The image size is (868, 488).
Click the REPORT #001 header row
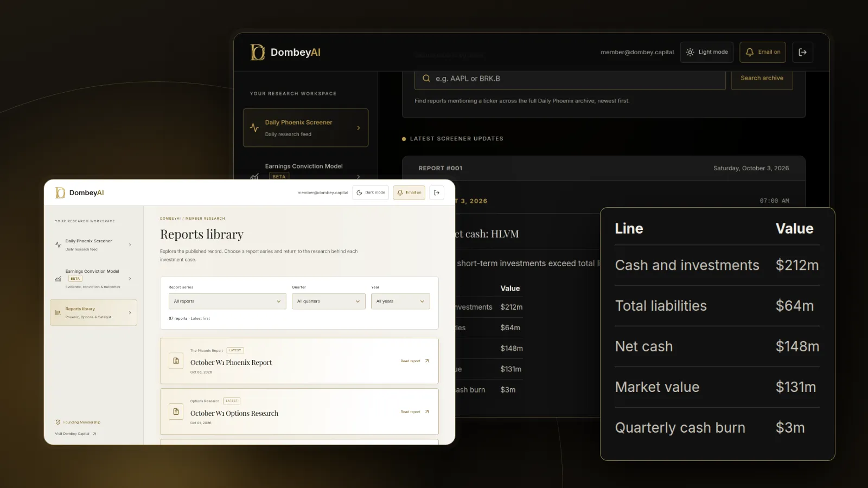pos(604,168)
